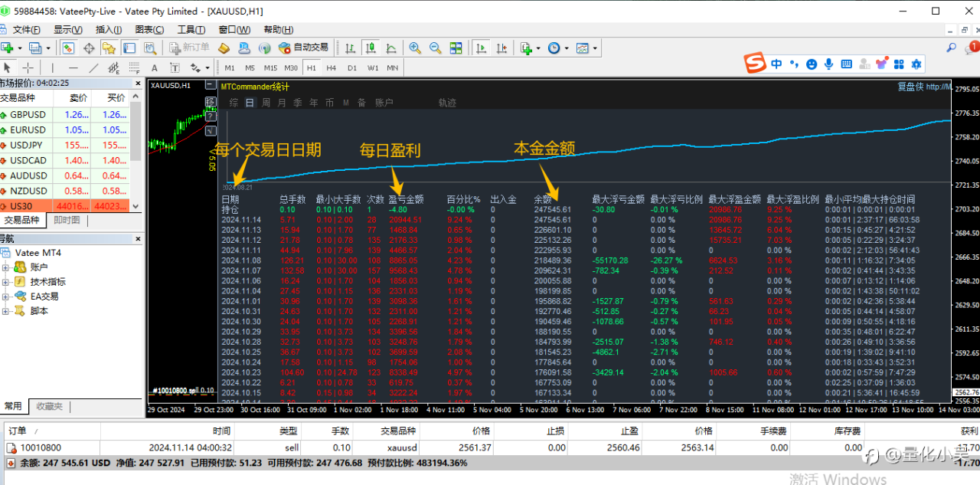The image size is (980, 485).
Task: Switch chart to candlestick mode
Action: 371,48
